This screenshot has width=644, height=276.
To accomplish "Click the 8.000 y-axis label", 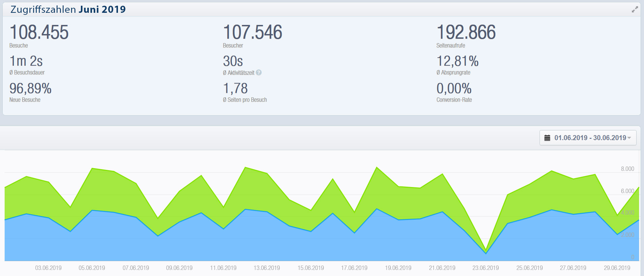I will (627, 169).
